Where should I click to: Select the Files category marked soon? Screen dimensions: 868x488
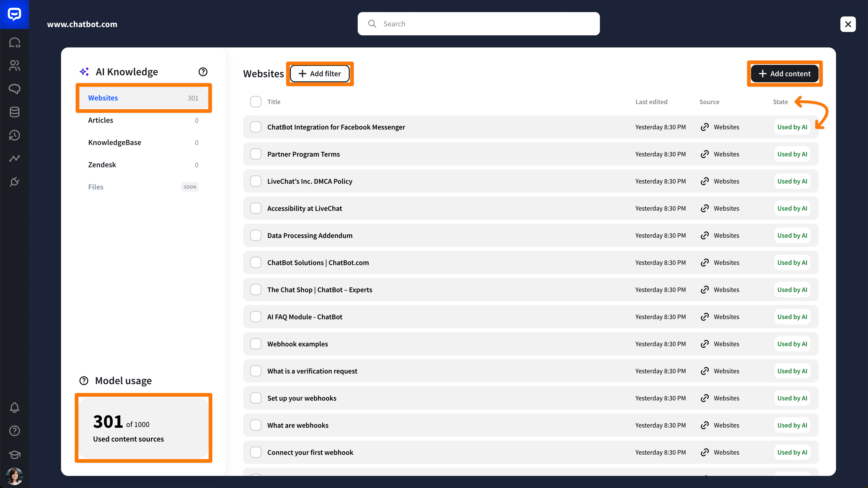coord(144,187)
